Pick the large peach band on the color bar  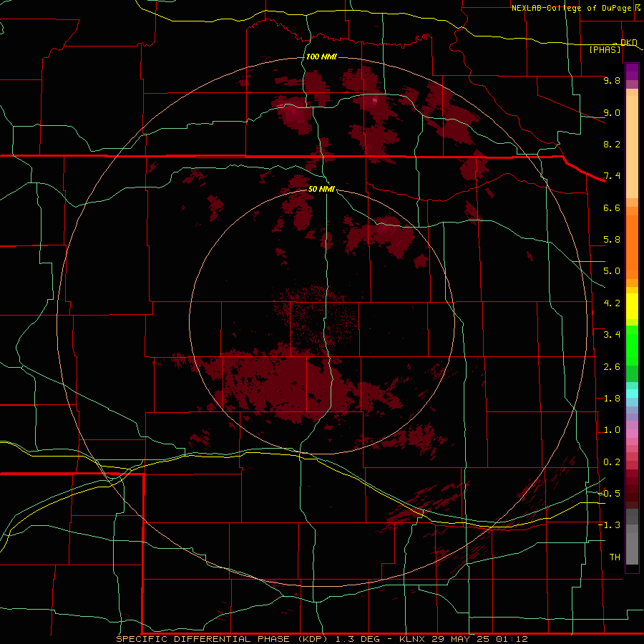632,148
